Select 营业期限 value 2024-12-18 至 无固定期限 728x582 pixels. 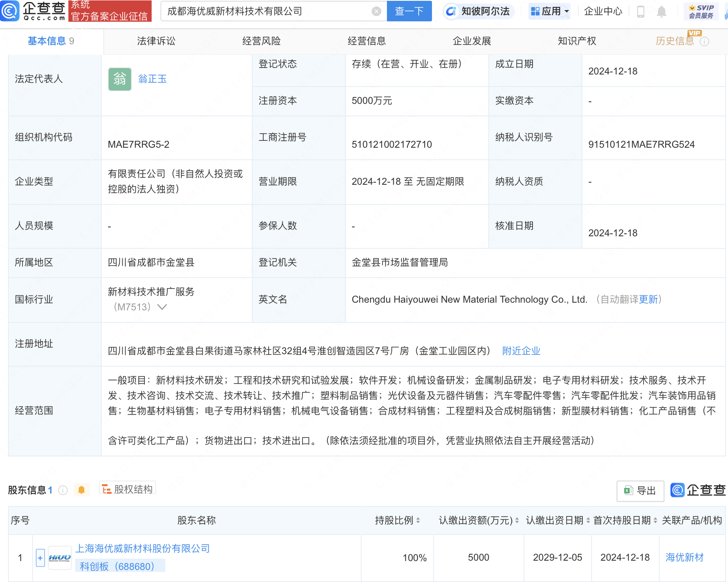tap(408, 182)
